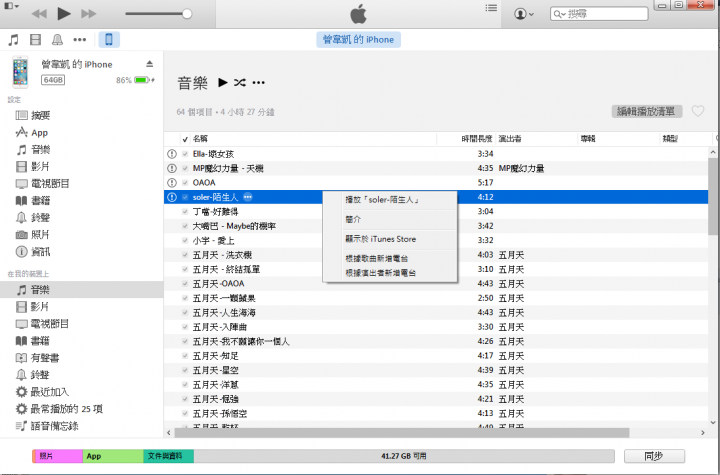Open the Tones bell library icon

point(57,40)
